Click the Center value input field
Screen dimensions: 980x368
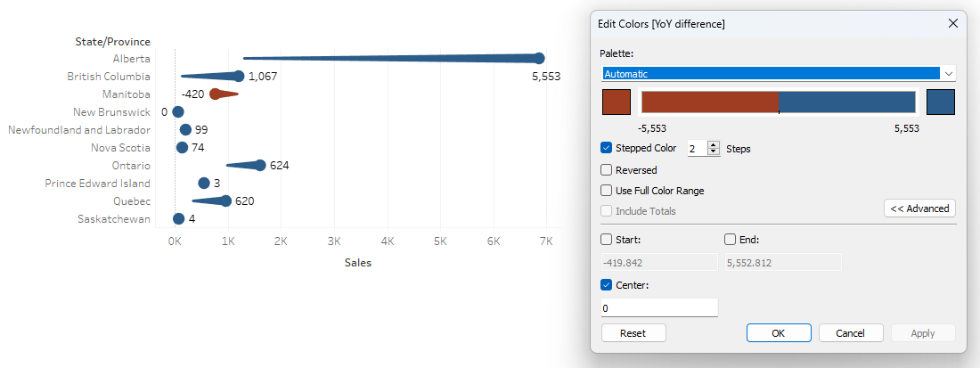pos(659,307)
